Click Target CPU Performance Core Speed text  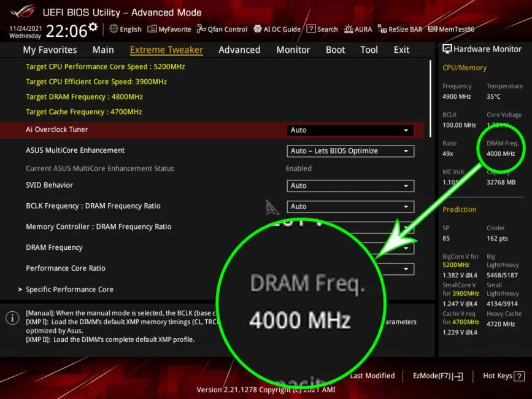click(x=105, y=66)
